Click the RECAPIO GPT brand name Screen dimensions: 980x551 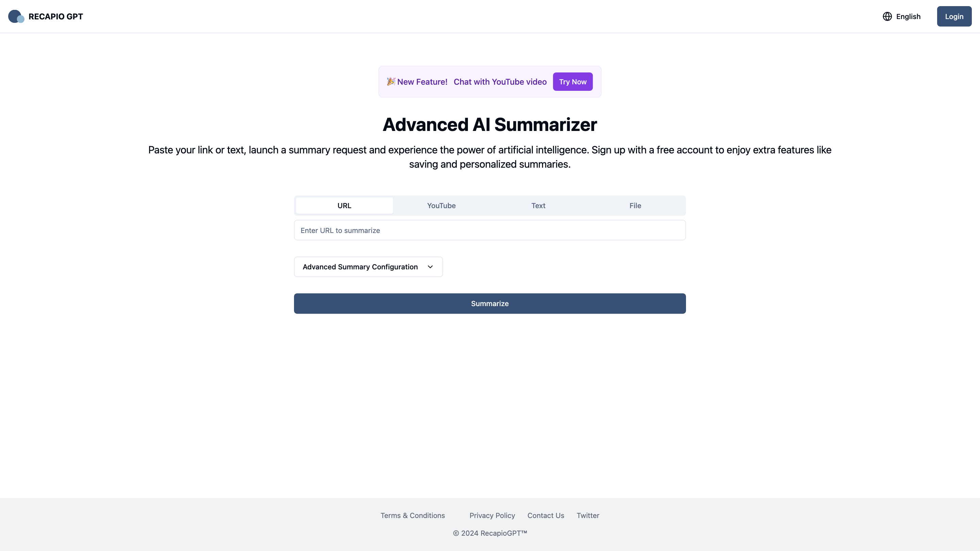[55, 16]
